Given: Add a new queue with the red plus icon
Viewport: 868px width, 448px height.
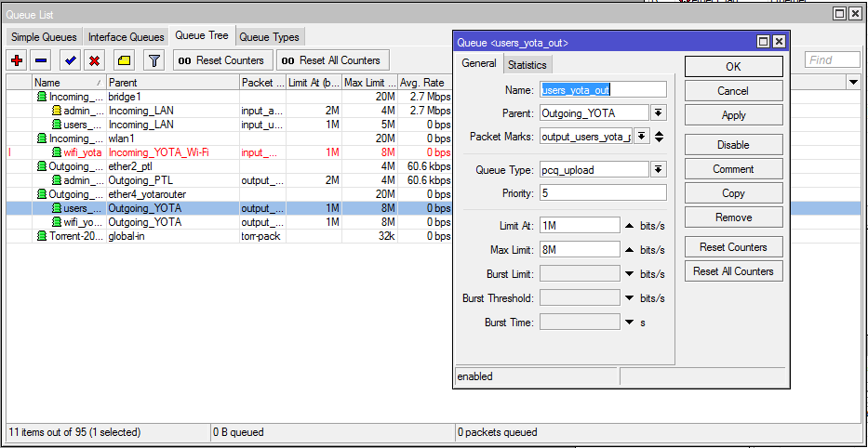Looking at the screenshot, I should tap(16, 60).
